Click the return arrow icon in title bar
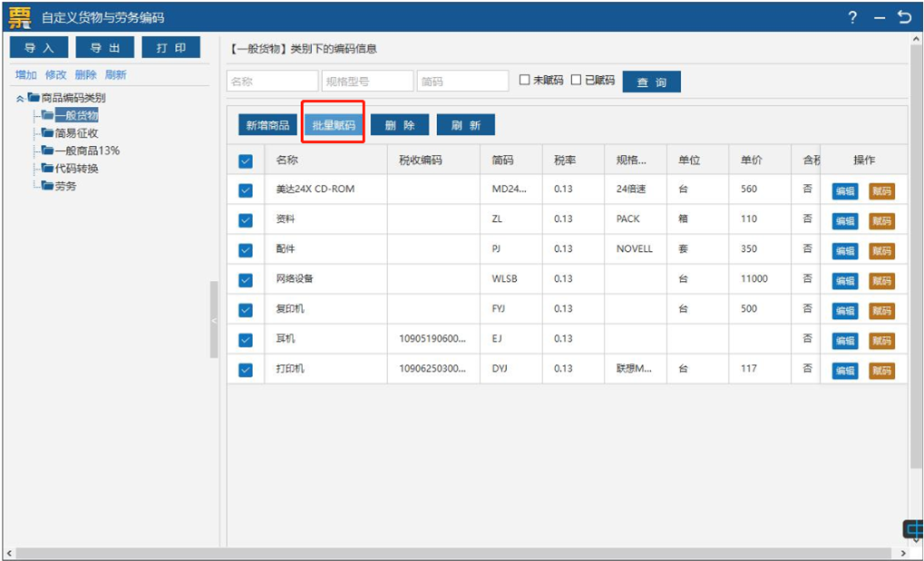This screenshot has width=924, height=561. click(904, 17)
